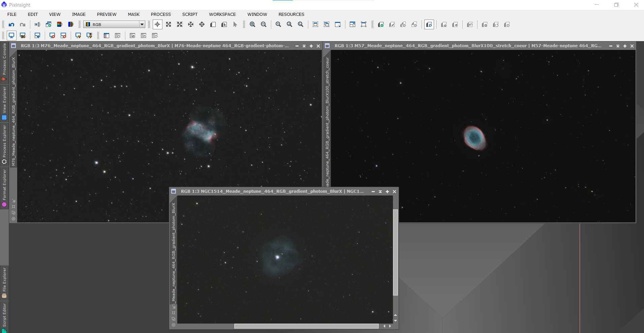
Task: Select the Zoom Out magnifier icon
Action: pyautogui.click(x=264, y=25)
